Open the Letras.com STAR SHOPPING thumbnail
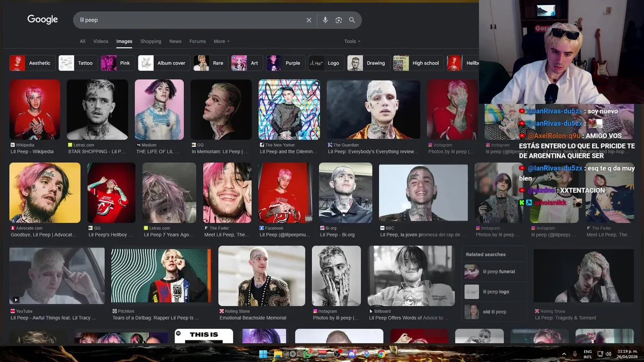644x362 pixels. tap(97, 110)
